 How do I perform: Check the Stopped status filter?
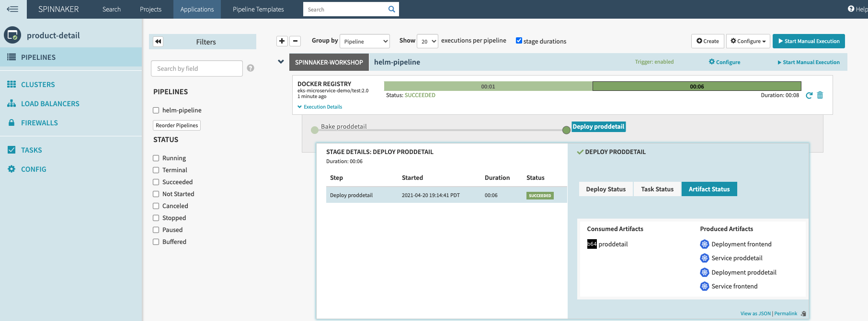156,218
